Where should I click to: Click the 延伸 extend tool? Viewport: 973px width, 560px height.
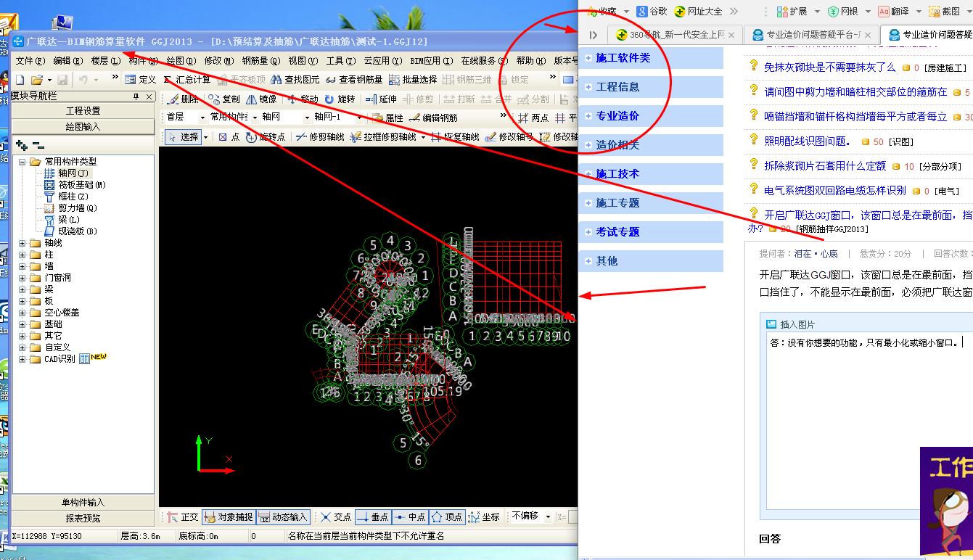pyautogui.click(x=382, y=99)
